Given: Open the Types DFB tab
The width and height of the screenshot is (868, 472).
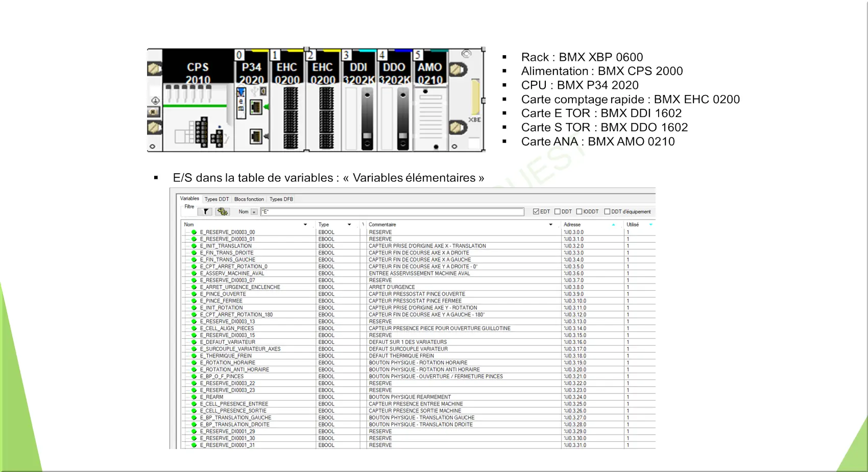Looking at the screenshot, I should point(281,199).
